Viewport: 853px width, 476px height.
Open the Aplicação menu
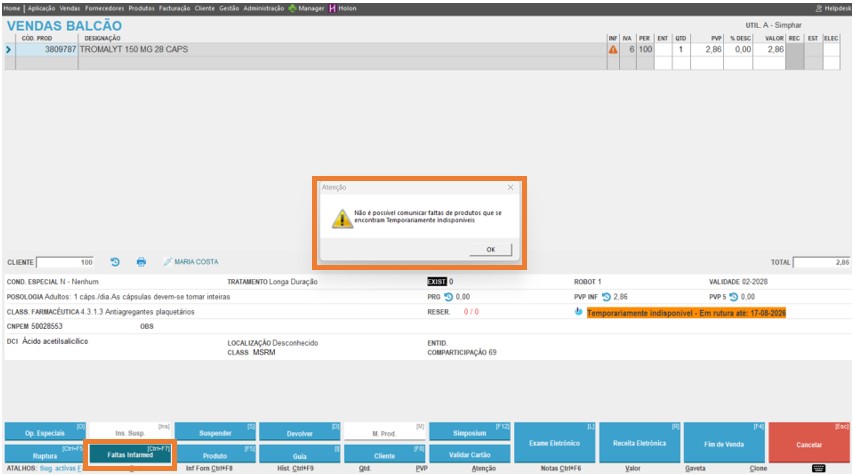[x=41, y=8]
